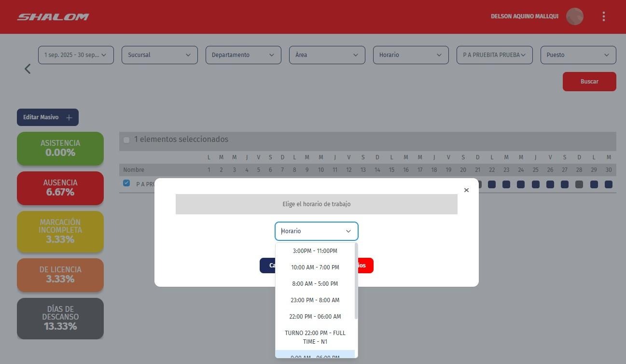This screenshot has height=364, width=626.
Task: Click the ASISTENCIA green stat card
Action: 60,148
